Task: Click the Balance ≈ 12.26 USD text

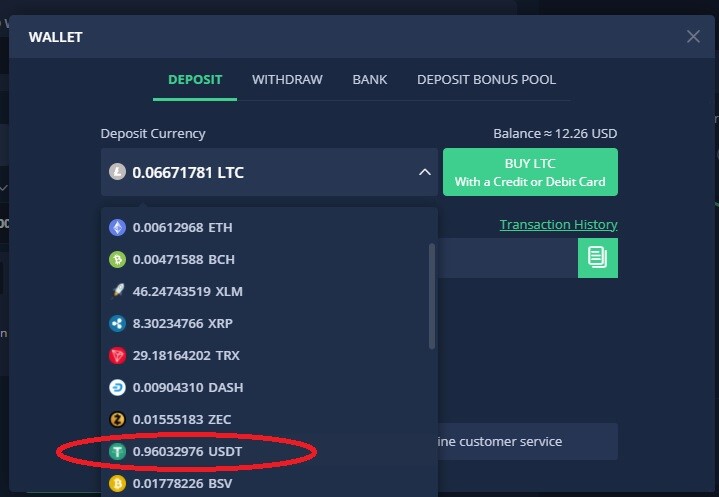Action: click(x=555, y=133)
